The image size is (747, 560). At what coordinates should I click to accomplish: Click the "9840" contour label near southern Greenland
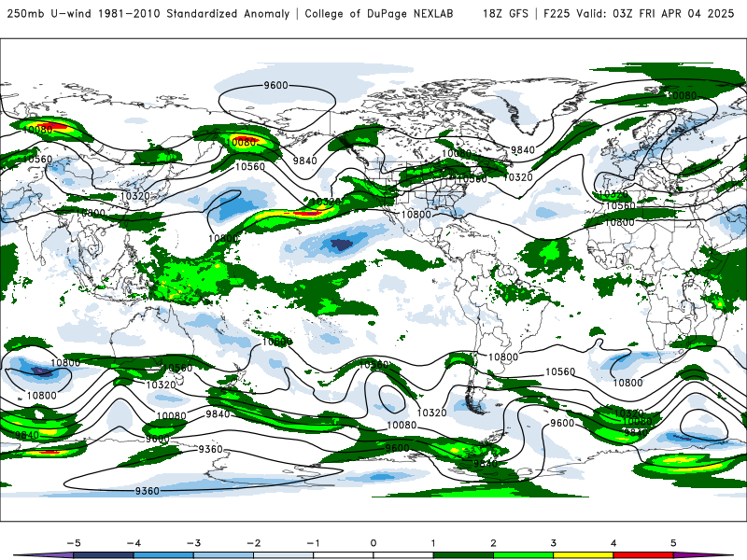click(523, 150)
